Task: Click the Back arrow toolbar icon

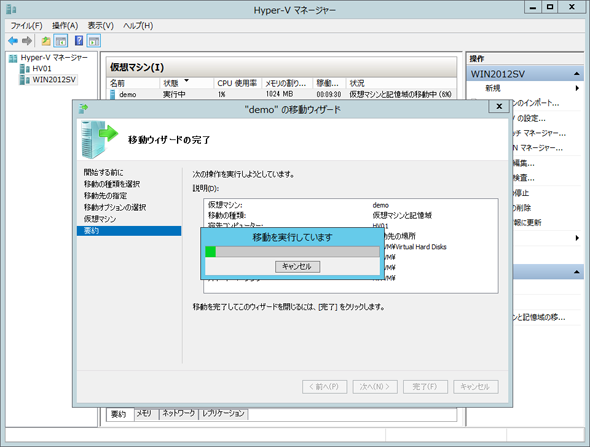Action: click(13, 41)
